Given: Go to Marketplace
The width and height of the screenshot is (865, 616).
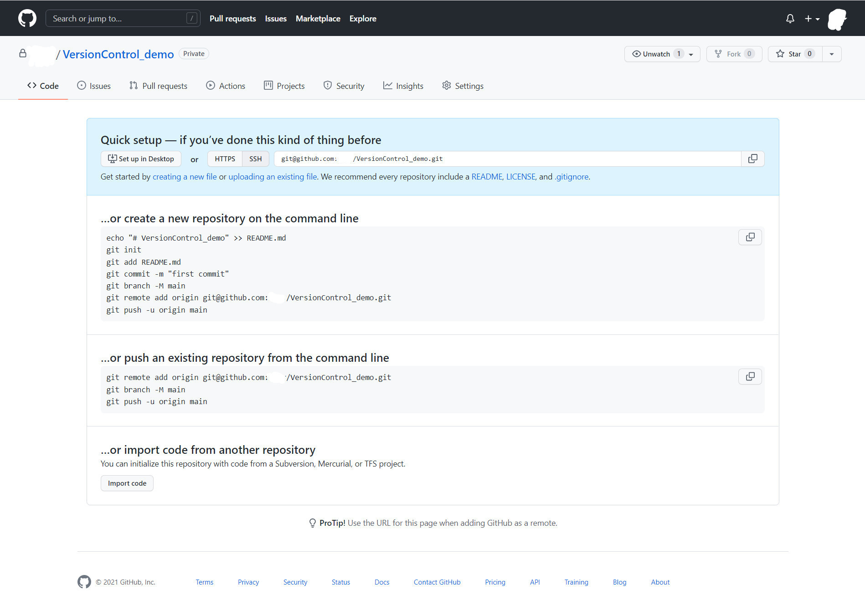Looking at the screenshot, I should tap(318, 19).
